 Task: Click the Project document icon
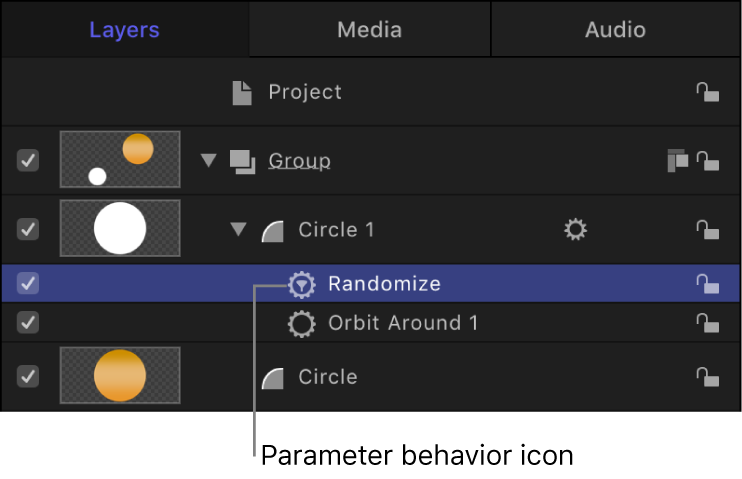click(242, 93)
